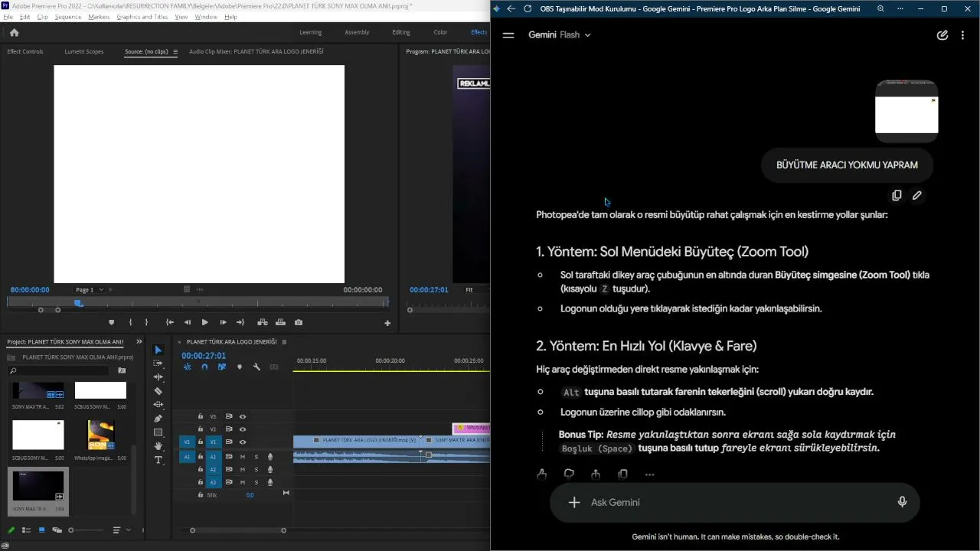Viewport: 980px width, 551px height.
Task: Click Add Marker shield icon in the timeline
Action: 239,367
